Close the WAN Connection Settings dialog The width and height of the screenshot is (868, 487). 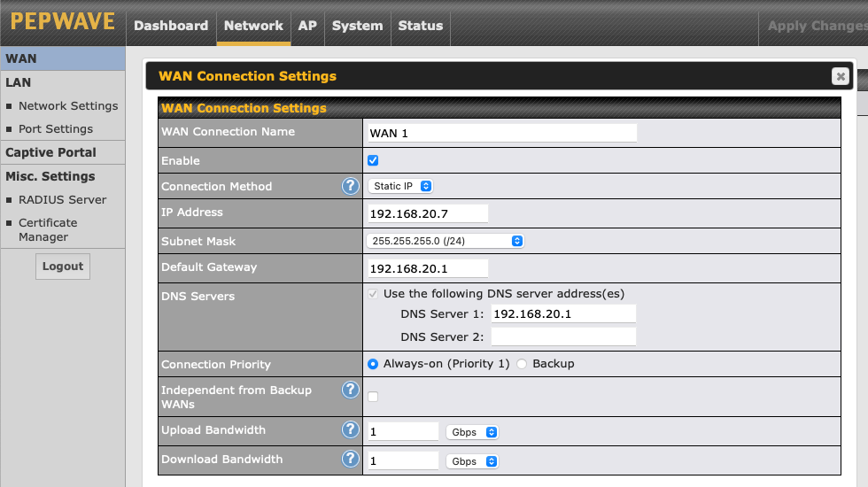point(840,76)
